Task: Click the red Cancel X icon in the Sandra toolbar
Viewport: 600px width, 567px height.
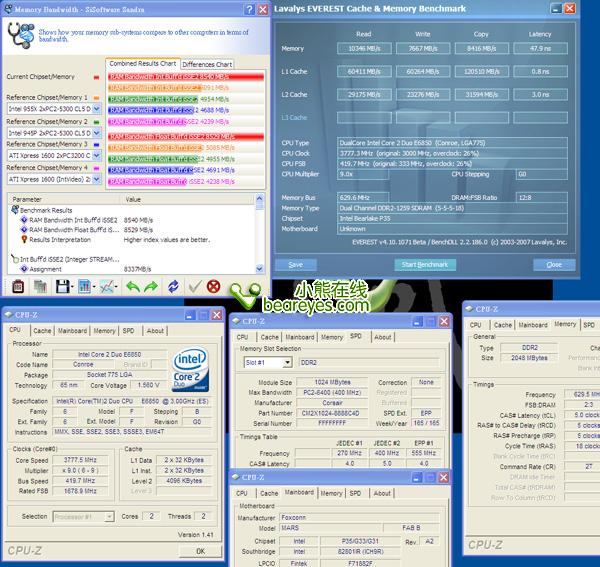Action: (x=214, y=286)
